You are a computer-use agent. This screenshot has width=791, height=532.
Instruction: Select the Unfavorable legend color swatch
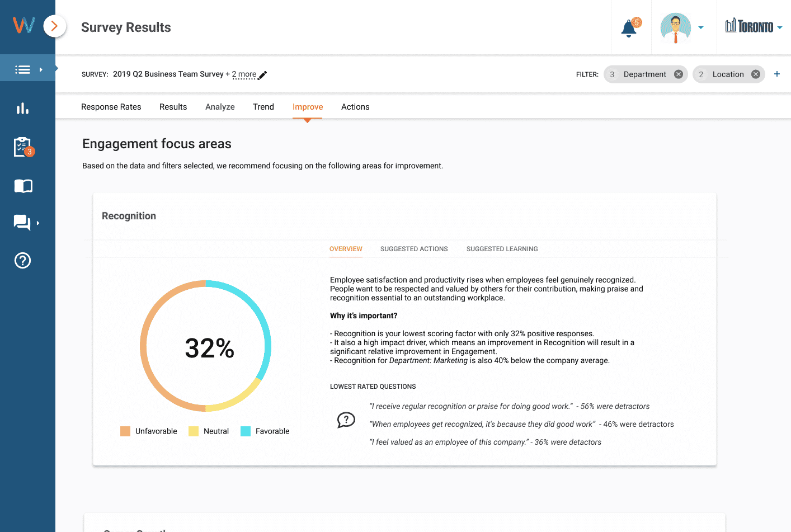[125, 431]
